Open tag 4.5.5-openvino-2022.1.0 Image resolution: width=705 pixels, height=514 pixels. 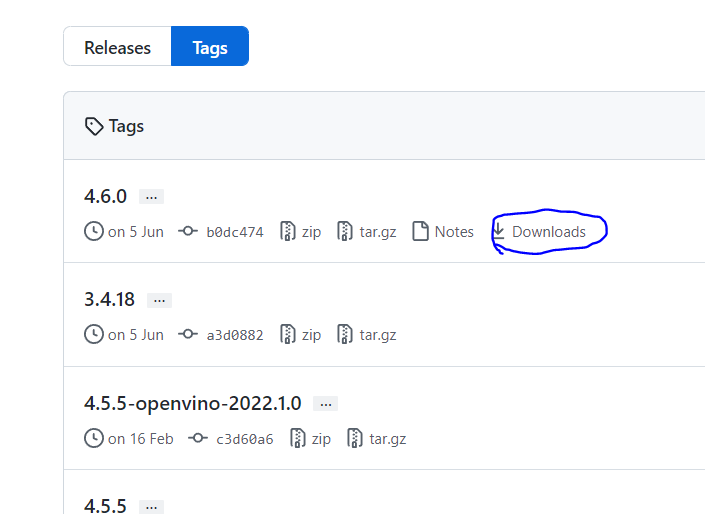(192, 403)
